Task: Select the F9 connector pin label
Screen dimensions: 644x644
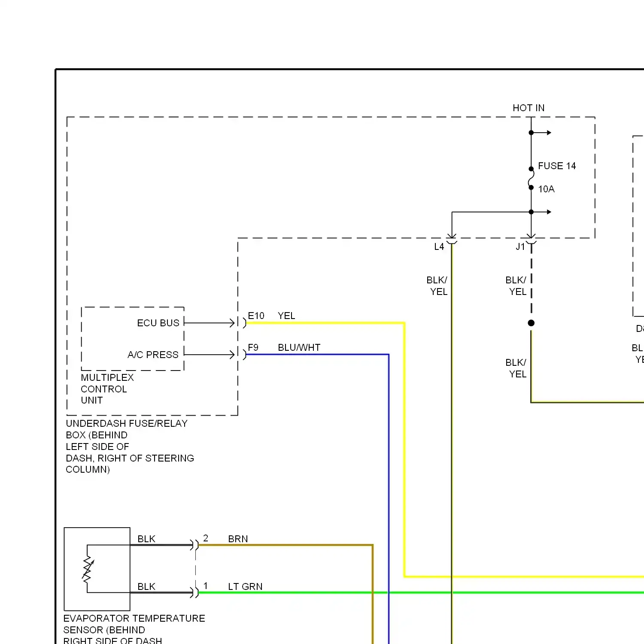Action: (253, 347)
